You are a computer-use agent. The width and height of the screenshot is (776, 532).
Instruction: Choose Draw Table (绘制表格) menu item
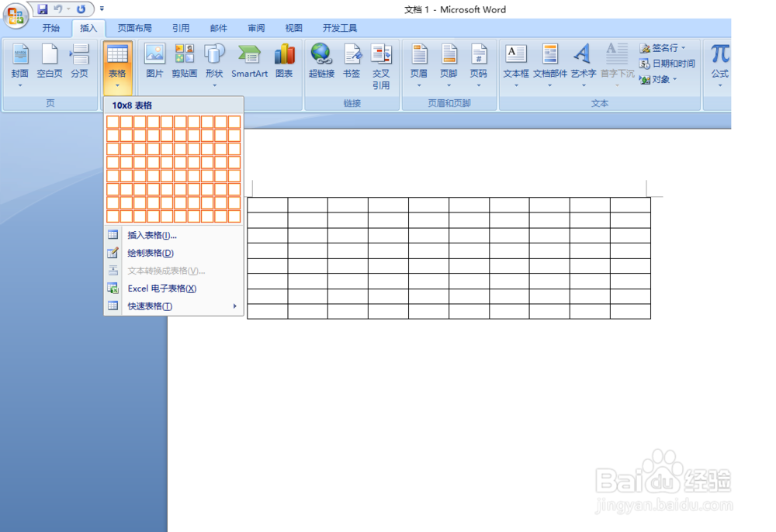coord(174,253)
